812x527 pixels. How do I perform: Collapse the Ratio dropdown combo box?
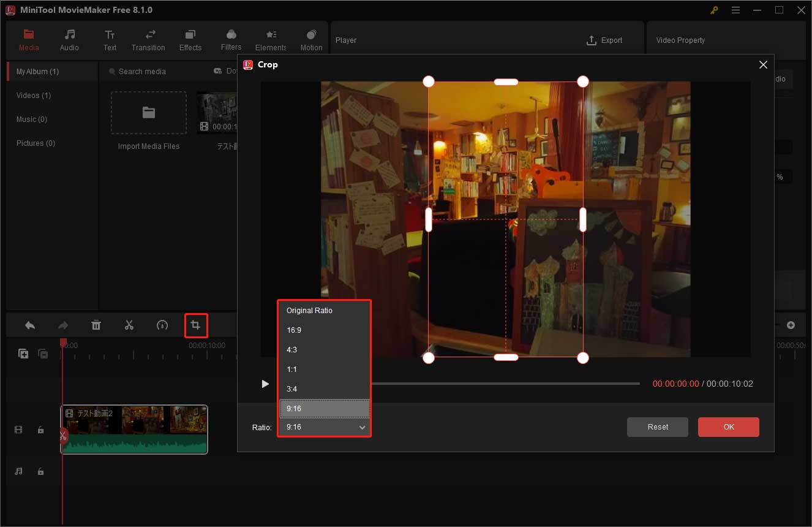click(x=324, y=427)
